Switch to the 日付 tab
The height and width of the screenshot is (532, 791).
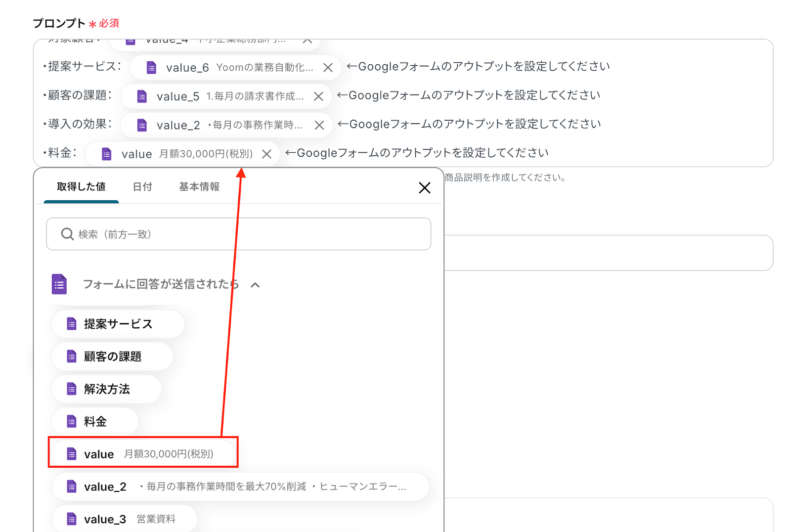(x=142, y=187)
